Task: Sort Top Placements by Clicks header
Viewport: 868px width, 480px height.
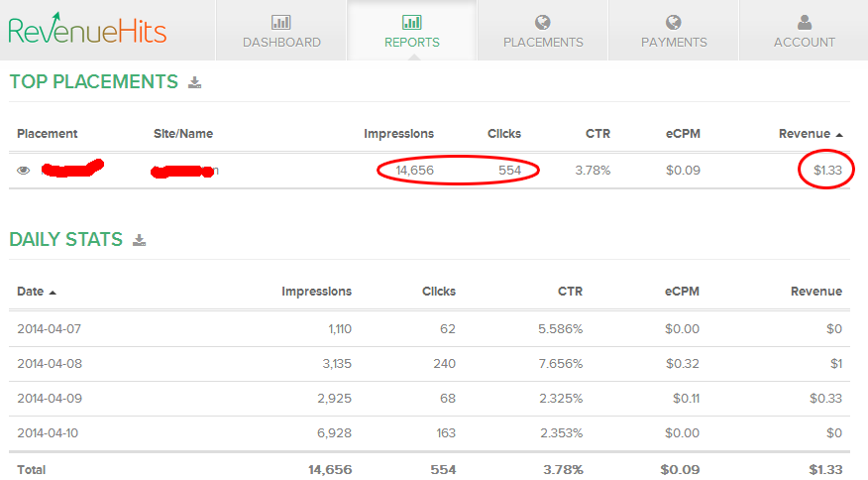Action: 503,134
